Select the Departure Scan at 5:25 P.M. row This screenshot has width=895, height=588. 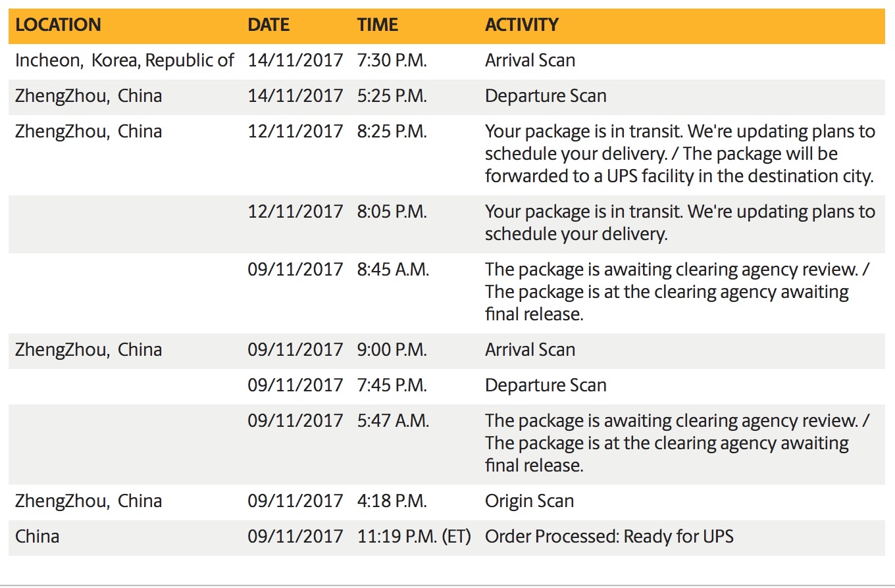tap(447, 96)
